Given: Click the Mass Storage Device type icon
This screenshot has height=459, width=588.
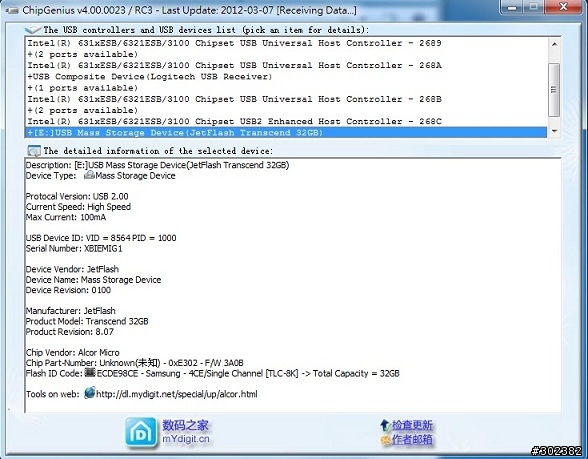Looking at the screenshot, I should pyautogui.click(x=89, y=175).
